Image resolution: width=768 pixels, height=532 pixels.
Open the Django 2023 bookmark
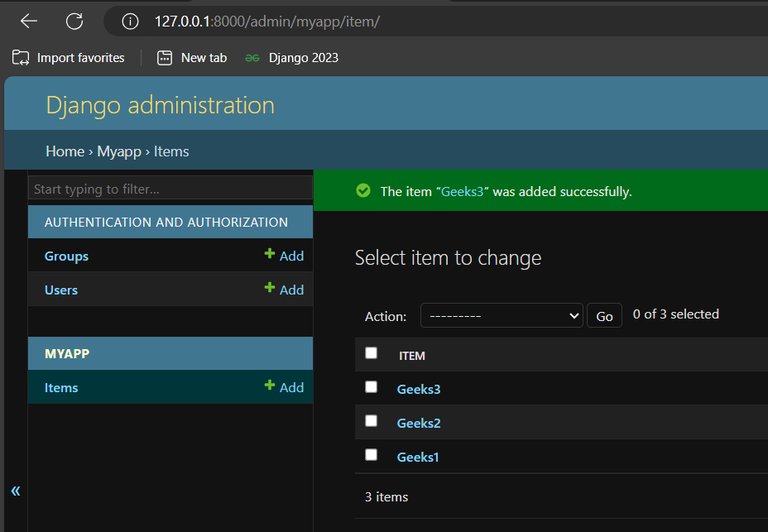292,58
